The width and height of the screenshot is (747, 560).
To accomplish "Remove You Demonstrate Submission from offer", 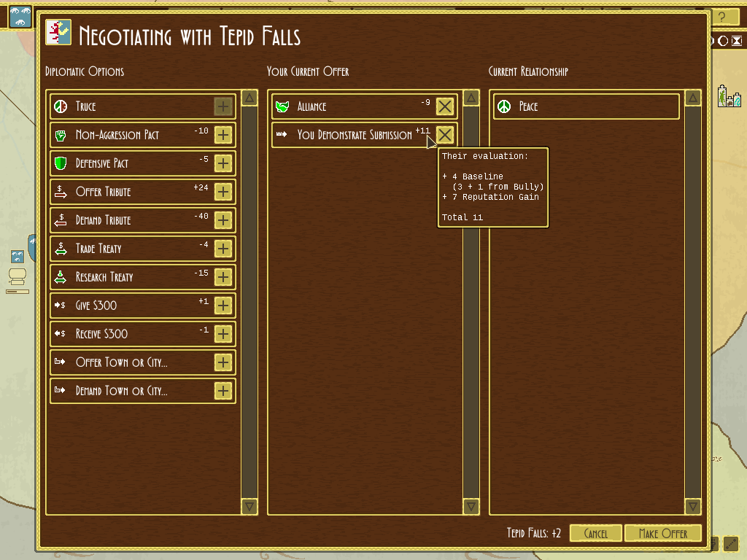I will pos(444,135).
